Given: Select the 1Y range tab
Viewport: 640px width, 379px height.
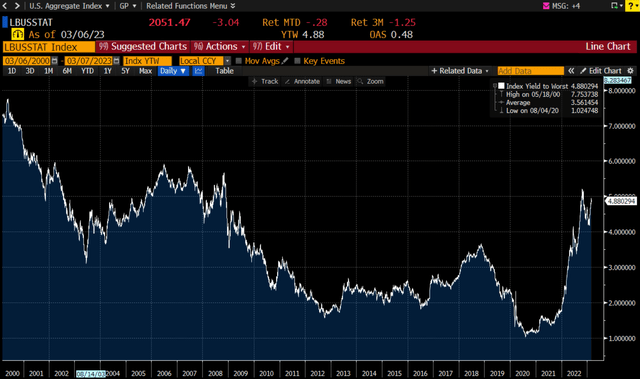Looking at the screenshot, I should click(x=107, y=71).
